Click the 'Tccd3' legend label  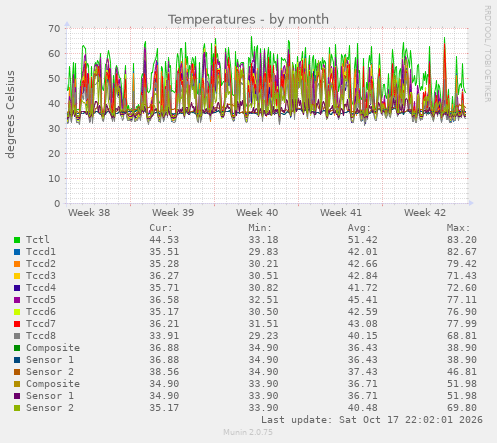[41, 276]
